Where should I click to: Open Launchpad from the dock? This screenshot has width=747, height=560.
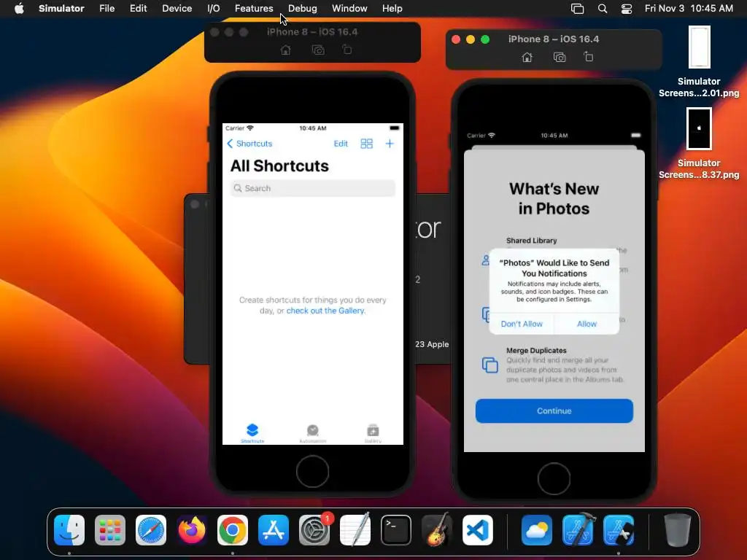(x=110, y=530)
